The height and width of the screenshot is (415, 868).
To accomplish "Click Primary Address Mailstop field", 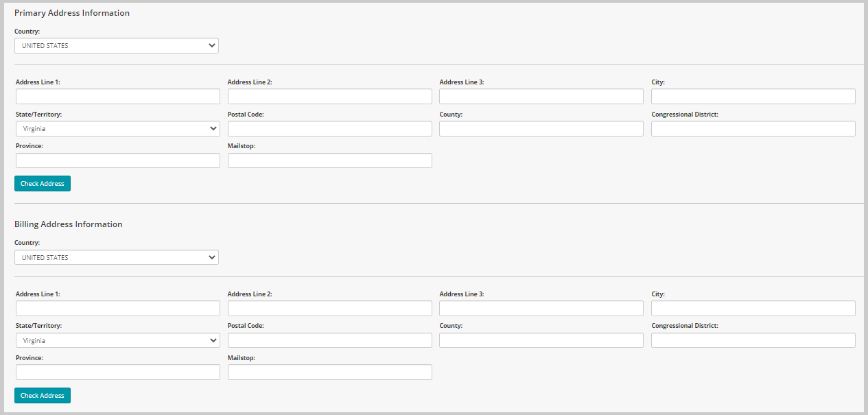I will pyautogui.click(x=330, y=161).
